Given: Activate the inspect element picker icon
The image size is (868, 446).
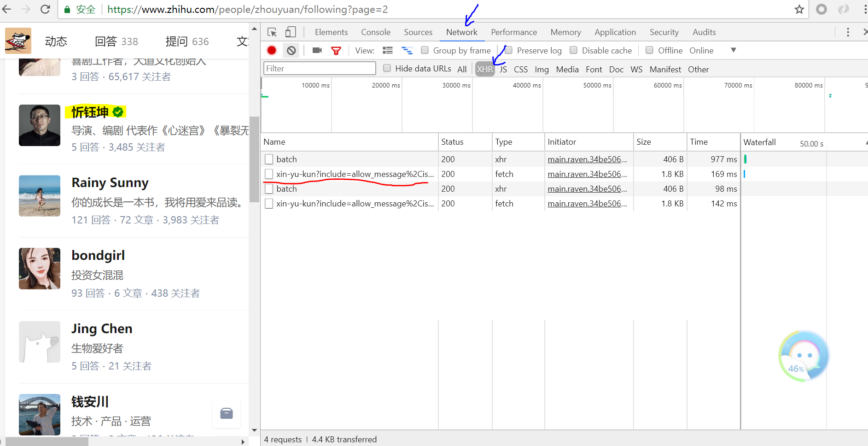Looking at the screenshot, I should pos(272,32).
